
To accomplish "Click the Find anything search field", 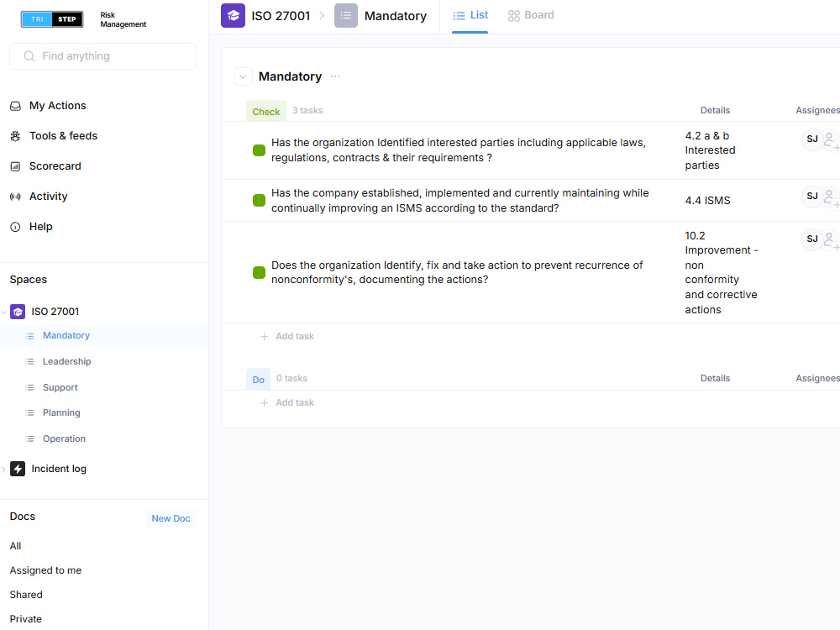I will click(102, 55).
